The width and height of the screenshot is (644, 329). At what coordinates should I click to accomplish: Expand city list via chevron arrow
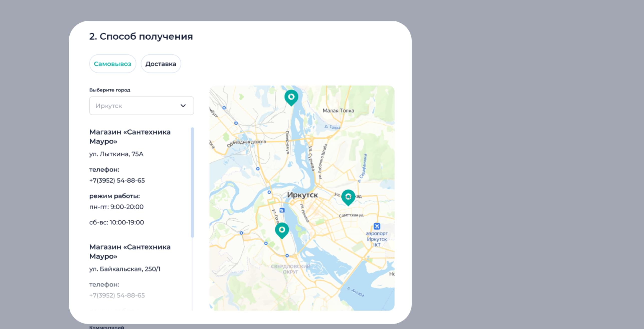[183, 106]
